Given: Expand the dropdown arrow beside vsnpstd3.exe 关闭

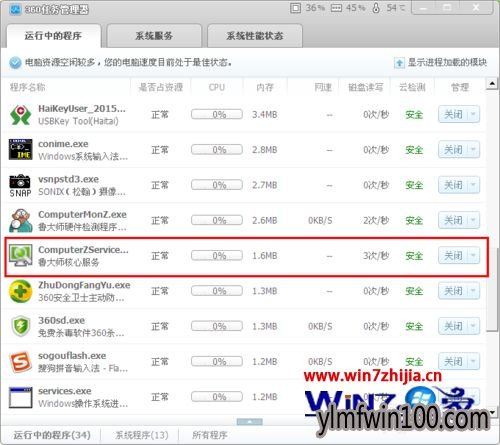Looking at the screenshot, I should [474, 185].
